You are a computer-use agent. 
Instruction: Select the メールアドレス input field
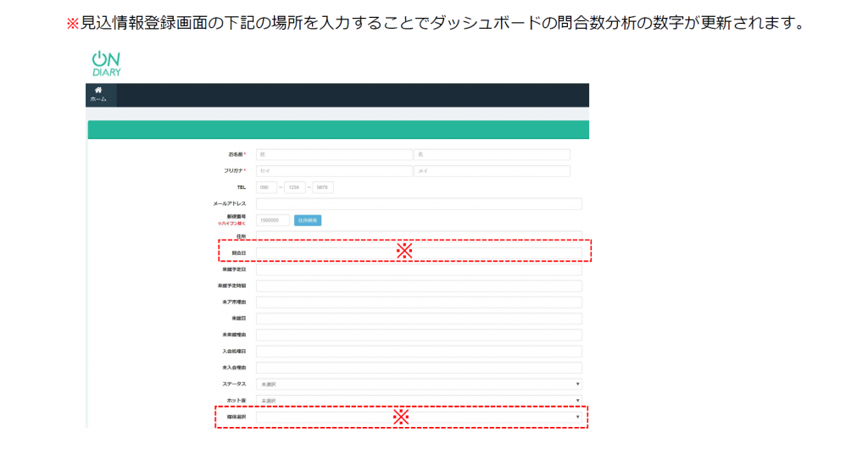(419, 204)
